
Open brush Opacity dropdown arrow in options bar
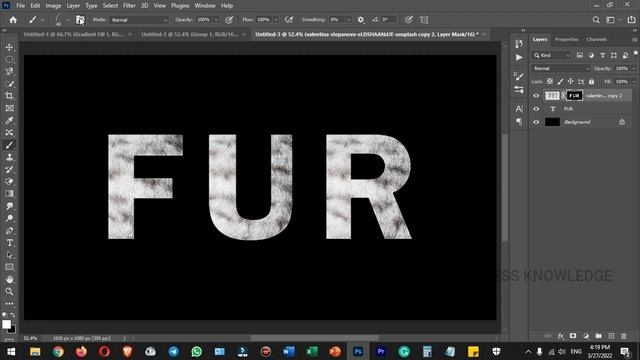tap(216, 20)
